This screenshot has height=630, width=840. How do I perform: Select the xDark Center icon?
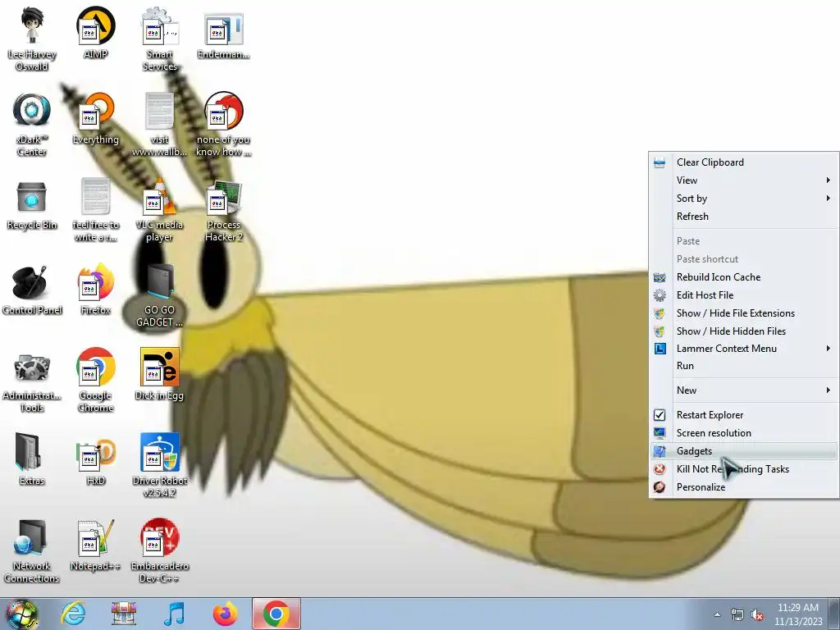(x=32, y=125)
